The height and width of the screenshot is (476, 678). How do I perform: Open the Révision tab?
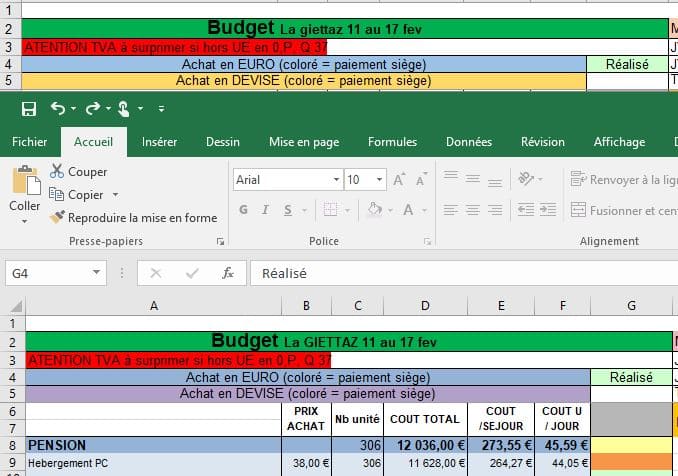coord(543,142)
